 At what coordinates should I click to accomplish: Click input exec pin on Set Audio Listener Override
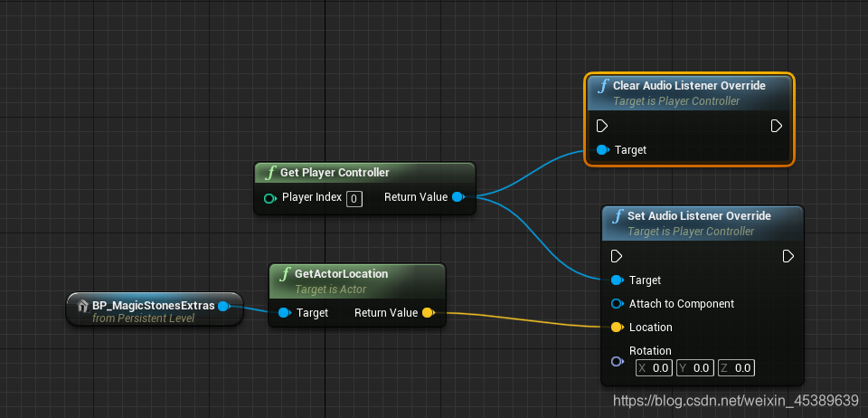pyautogui.click(x=617, y=256)
